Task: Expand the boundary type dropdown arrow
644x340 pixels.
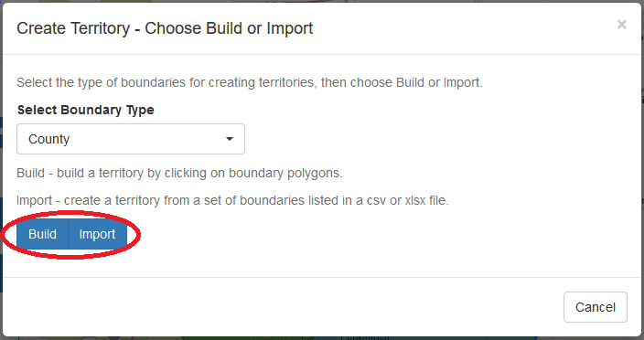Action: (230, 139)
